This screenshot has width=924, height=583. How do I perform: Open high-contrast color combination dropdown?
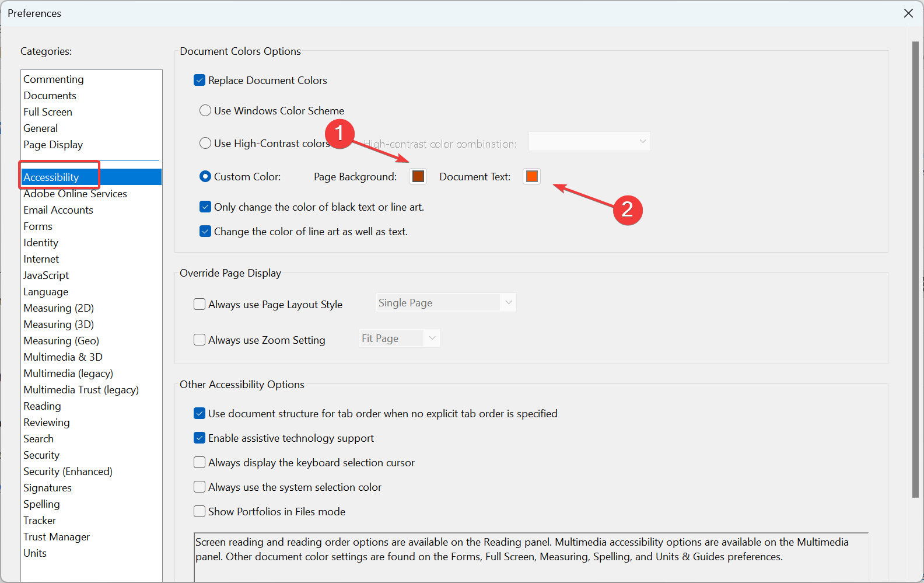(x=589, y=141)
